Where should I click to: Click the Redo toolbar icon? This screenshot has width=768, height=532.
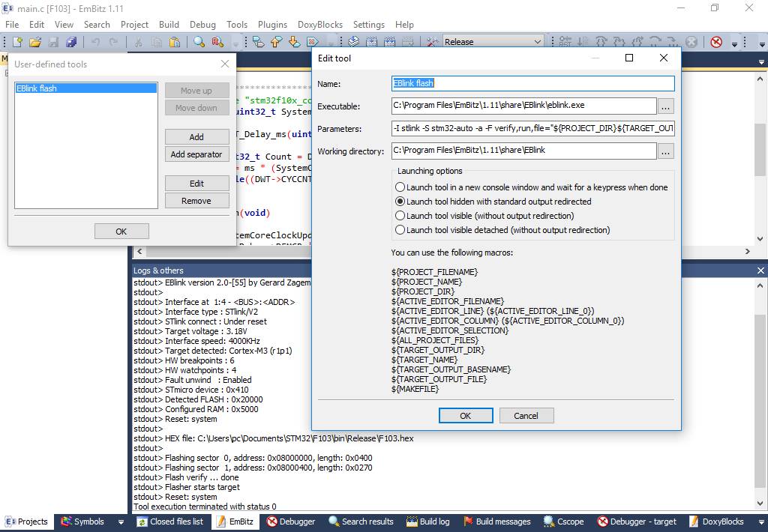click(x=114, y=42)
